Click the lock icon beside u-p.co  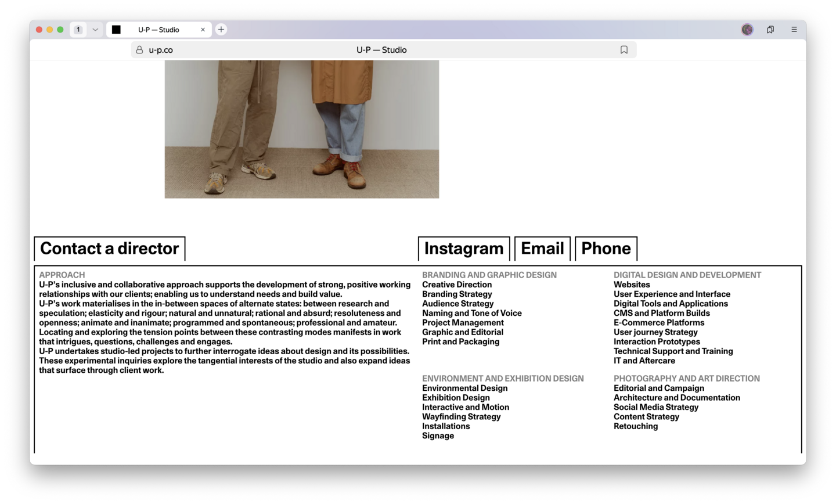tap(139, 50)
